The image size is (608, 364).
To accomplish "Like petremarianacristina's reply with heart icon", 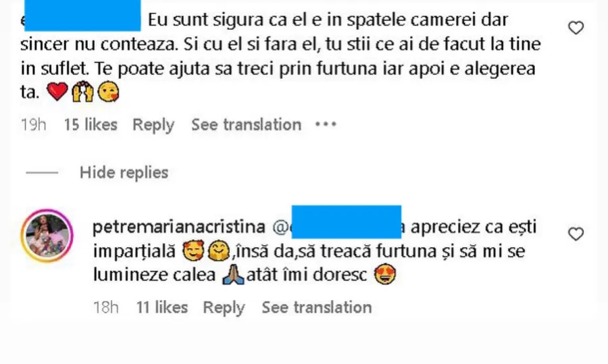I will pyautogui.click(x=576, y=234).
